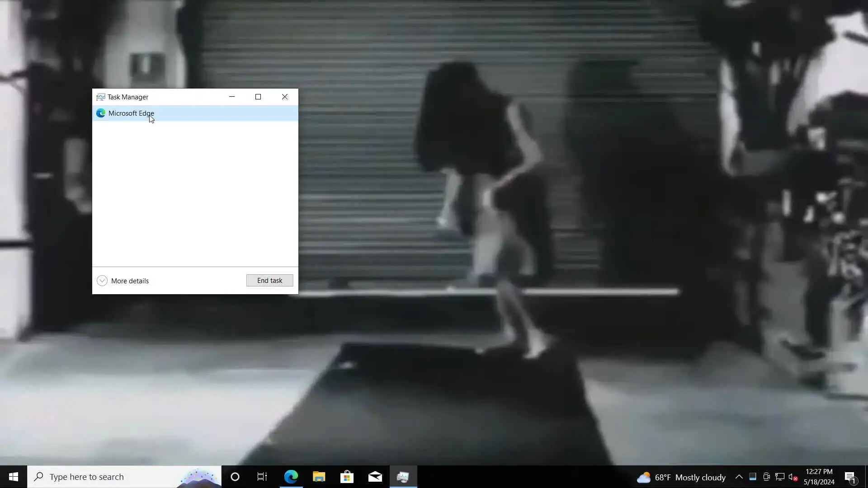Open the Mail app on taskbar
Viewport: 868px width, 488px height.
click(375, 477)
